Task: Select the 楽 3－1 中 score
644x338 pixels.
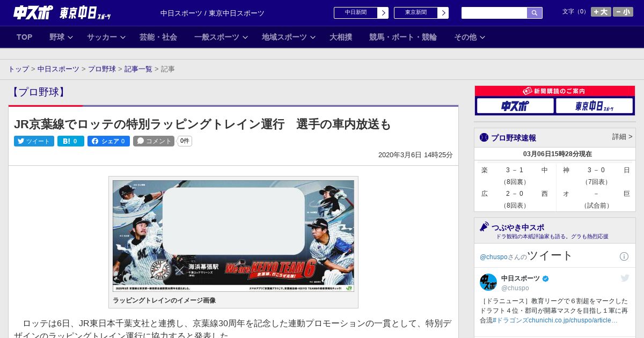Action: (515, 170)
